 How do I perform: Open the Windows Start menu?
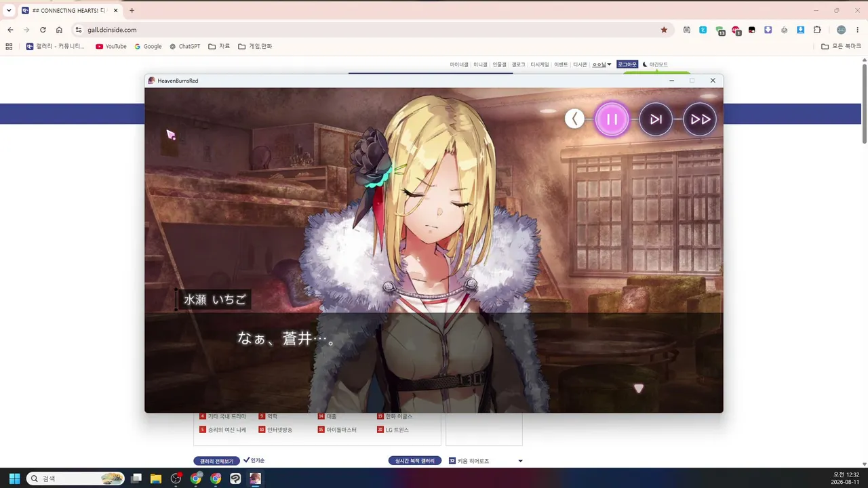click(x=14, y=479)
